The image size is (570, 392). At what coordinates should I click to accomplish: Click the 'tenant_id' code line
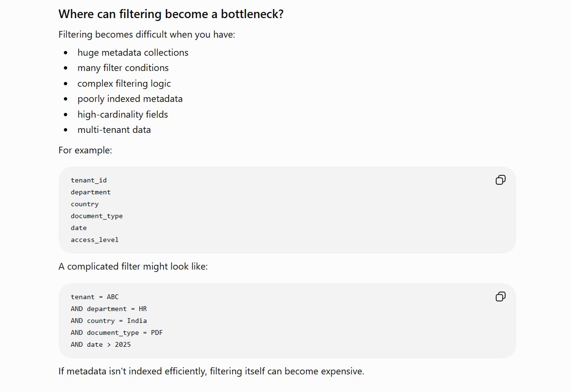89,180
